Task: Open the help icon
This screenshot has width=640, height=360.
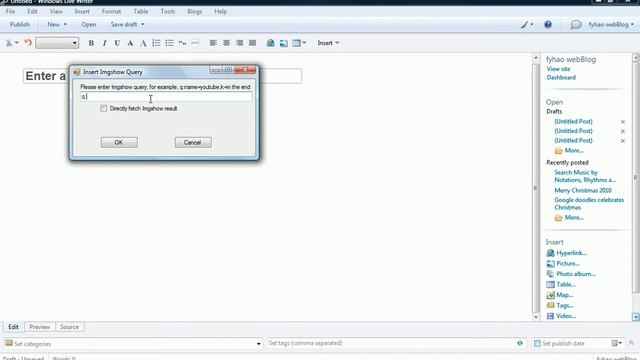Action: click(x=548, y=24)
